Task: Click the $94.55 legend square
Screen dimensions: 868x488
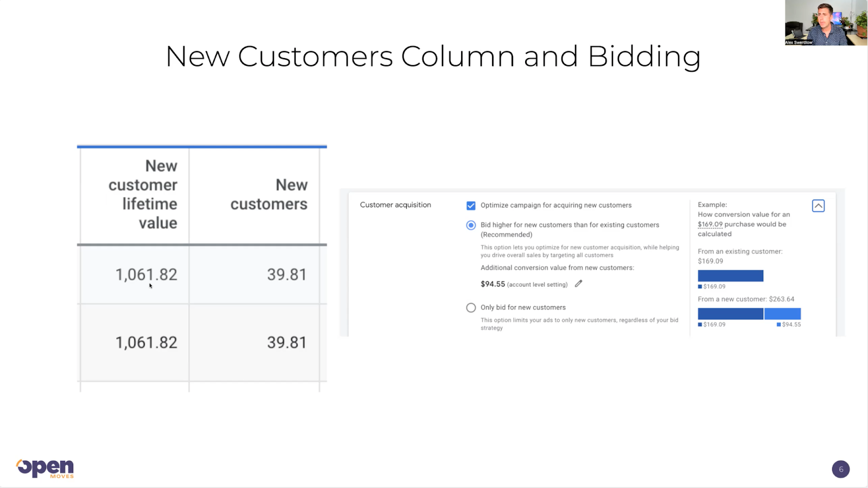Action: [x=778, y=325]
